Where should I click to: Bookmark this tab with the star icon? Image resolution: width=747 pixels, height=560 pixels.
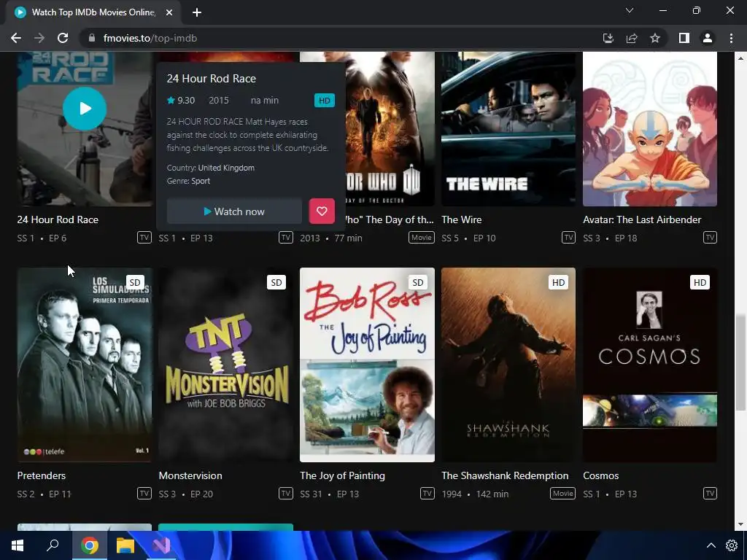pyautogui.click(x=655, y=38)
